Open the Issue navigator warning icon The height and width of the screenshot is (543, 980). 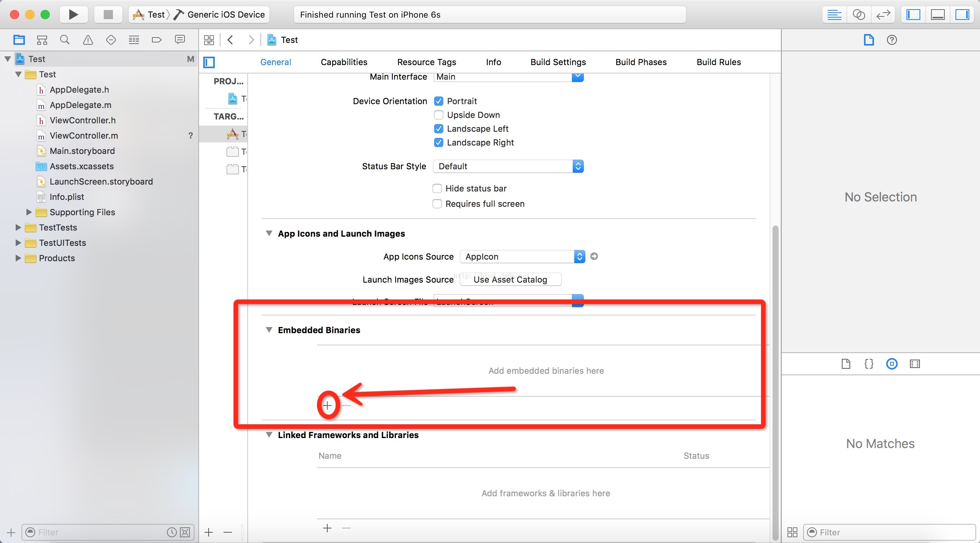click(x=88, y=40)
